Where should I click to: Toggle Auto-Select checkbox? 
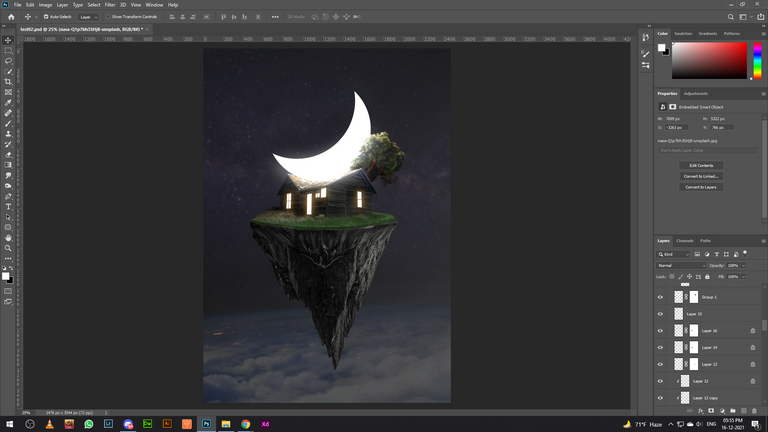[46, 17]
